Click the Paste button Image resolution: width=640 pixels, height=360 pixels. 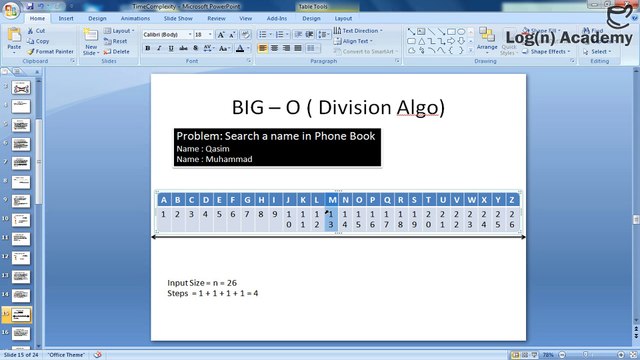pyautogui.click(x=14, y=41)
